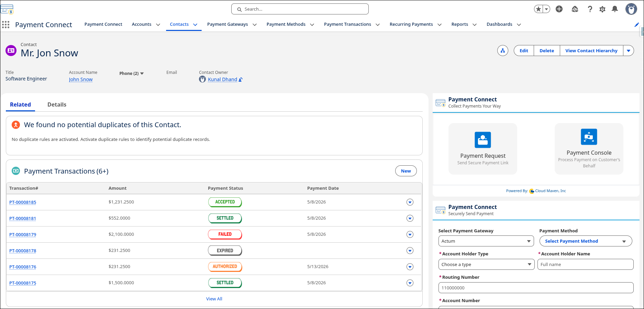
Task: Open the user profile avatar
Action: point(631,9)
